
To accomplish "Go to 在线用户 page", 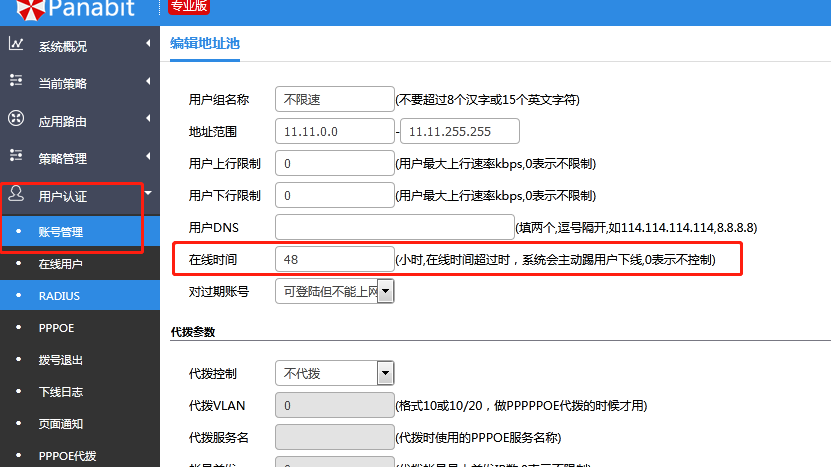I will [60, 264].
